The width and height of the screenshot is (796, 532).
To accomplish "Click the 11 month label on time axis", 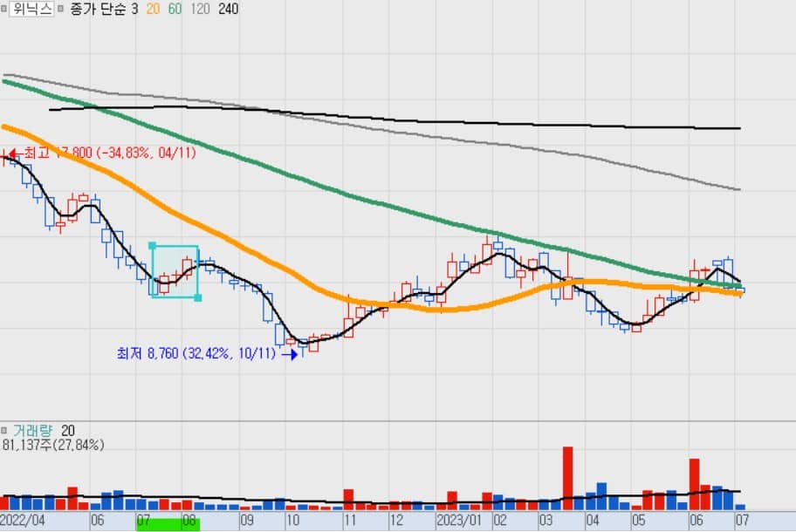I will (350, 521).
